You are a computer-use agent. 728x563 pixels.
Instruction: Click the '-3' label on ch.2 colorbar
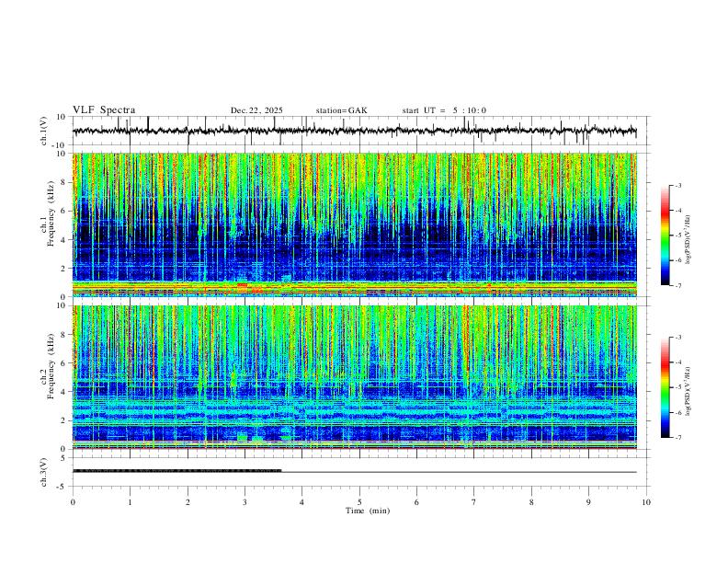(x=678, y=338)
